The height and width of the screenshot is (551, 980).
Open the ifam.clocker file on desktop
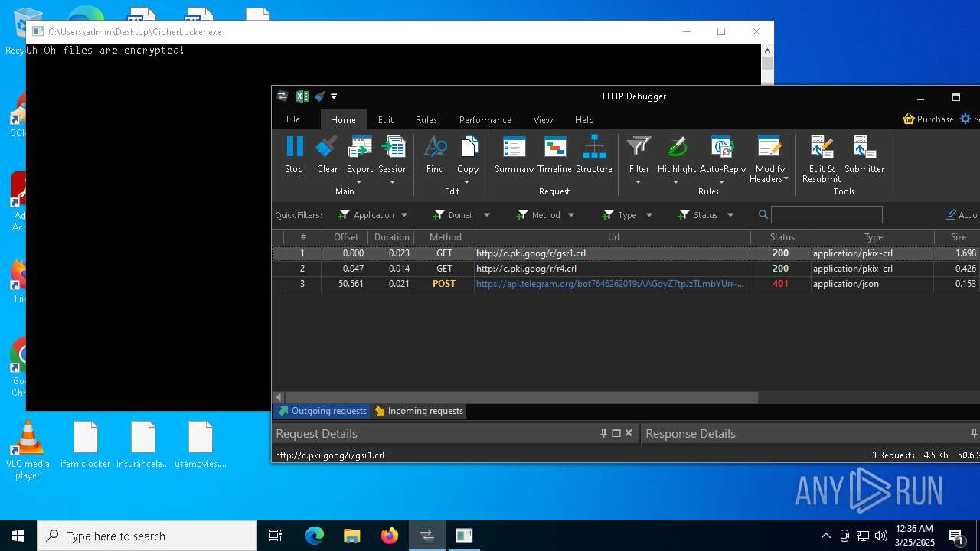86,445
